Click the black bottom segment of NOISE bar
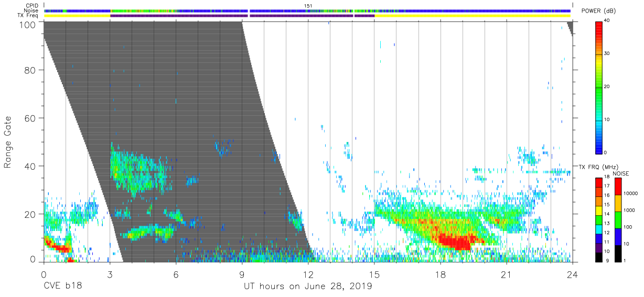Screen dimensions: 644x297 pos(618,254)
